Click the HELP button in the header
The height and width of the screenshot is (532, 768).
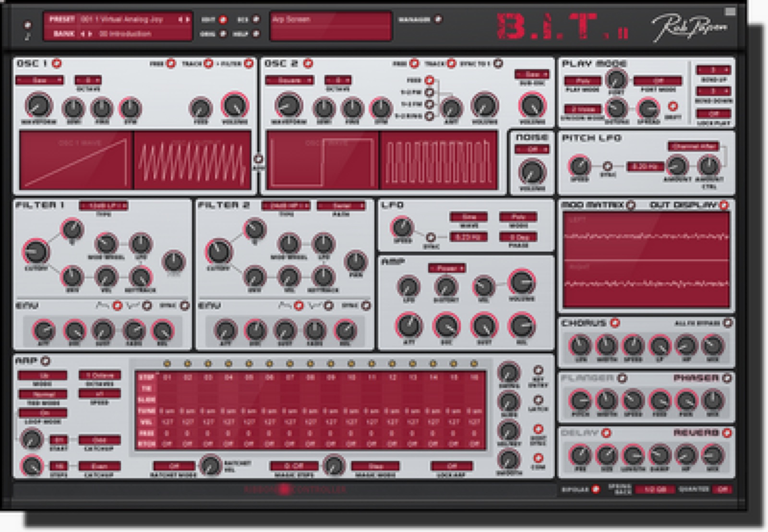coord(256,34)
